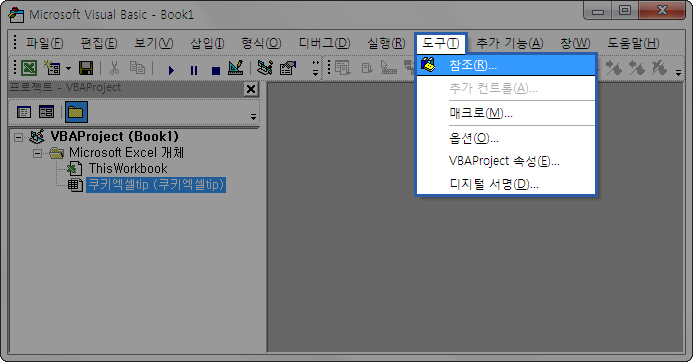Minimize the Microsoft Visual Basic window
This screenshot has width=693, height=362.
pos(598,11)
